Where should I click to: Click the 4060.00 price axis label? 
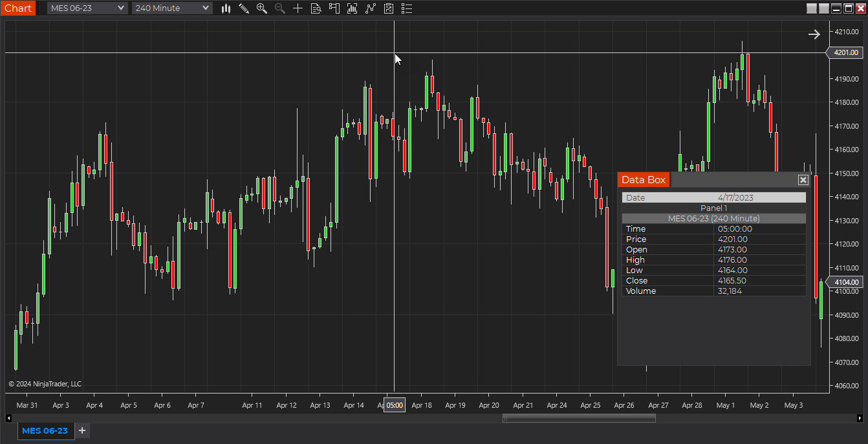click(x=847, y=386)
